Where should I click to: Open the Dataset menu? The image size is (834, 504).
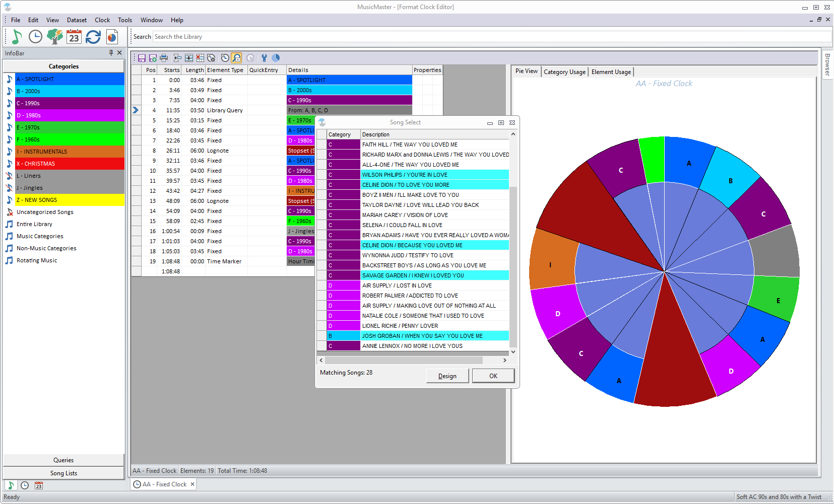coord(77,20)
